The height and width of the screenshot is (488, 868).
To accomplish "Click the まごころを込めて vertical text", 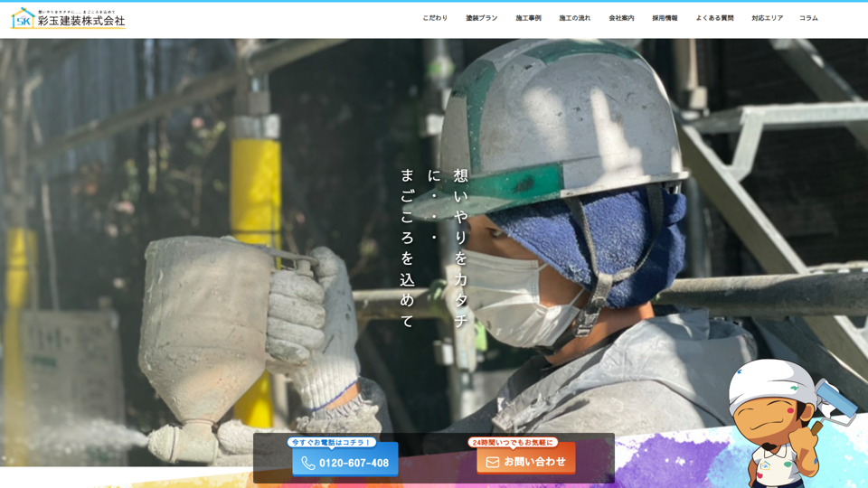I will (408, 248).
